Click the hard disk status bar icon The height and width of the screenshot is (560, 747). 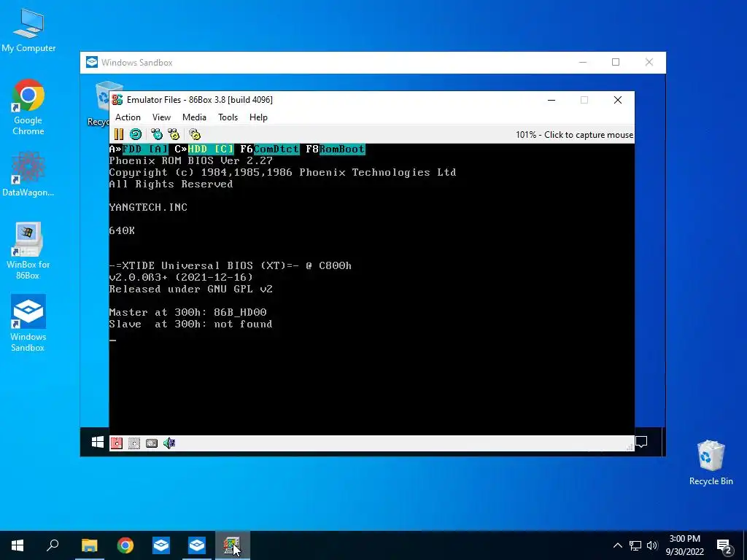tap(152, 443)
